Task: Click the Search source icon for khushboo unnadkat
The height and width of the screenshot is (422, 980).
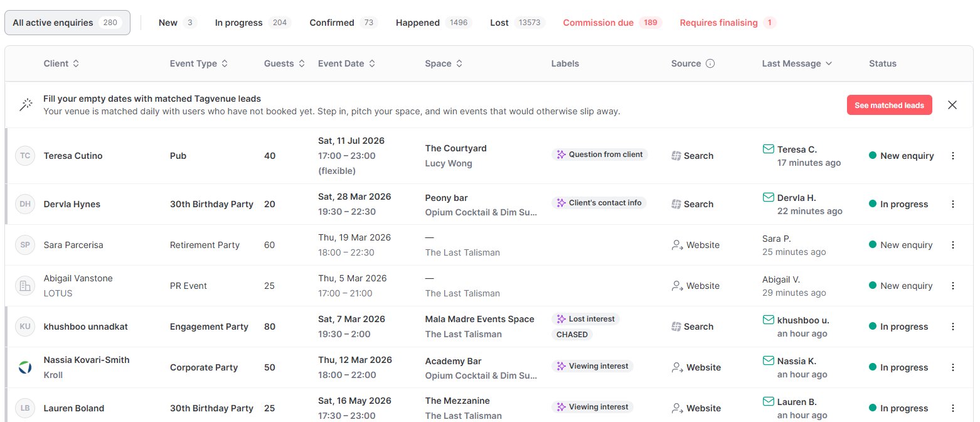Action: pyautogui.click(x=676, y=327)
